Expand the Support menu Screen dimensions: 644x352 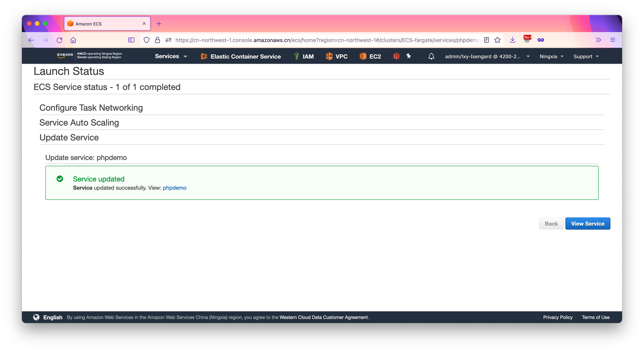tap(586, 57)
